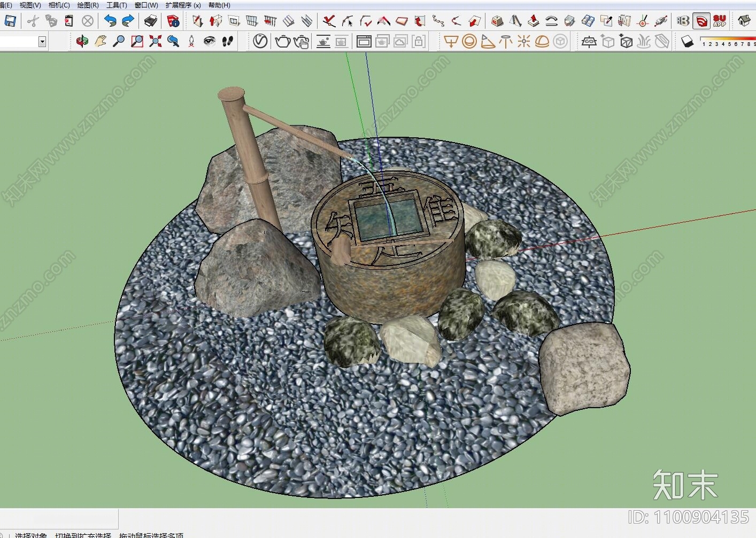Click the V-Ray plane light icon
This screenshot has height=538, width=756.
point(451,41)
